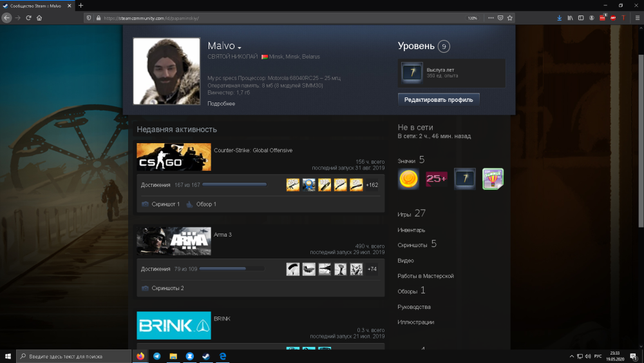Open Steam from the taskbar
644x363 pixels.
tap(206, 357)
